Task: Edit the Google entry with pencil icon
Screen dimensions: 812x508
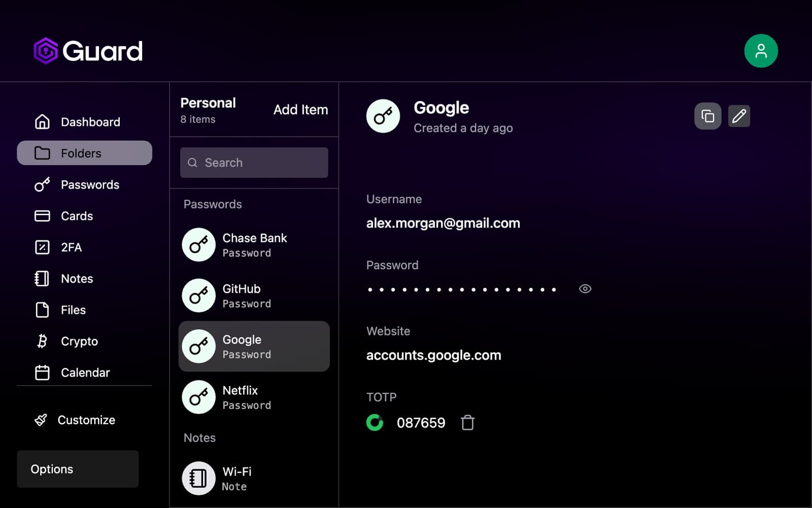Action: click(739, 116)
